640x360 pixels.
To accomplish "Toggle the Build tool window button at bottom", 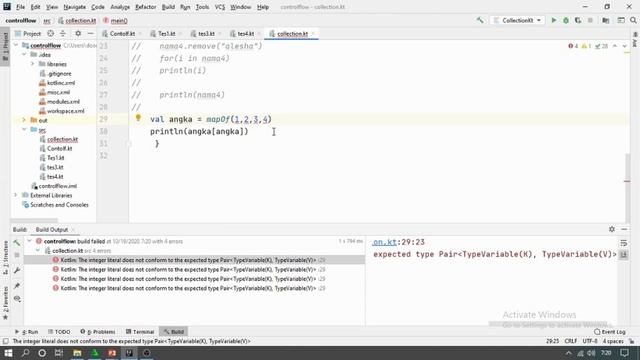I will (x=174, y=332).
